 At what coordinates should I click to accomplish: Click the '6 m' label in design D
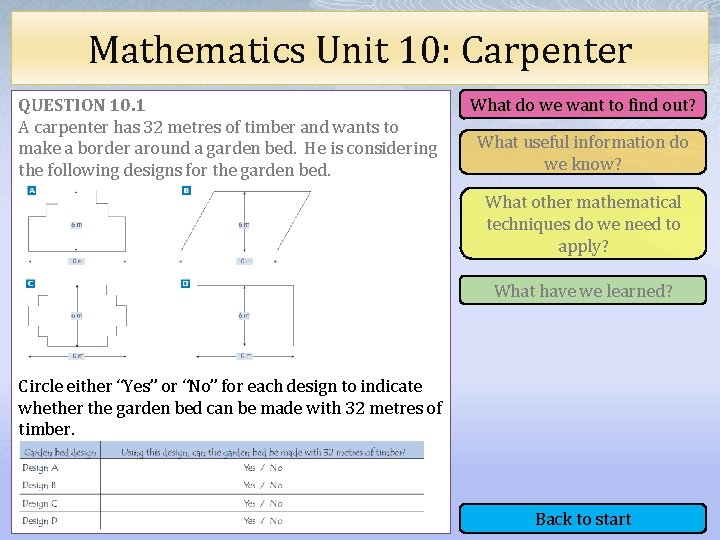pos(244,315)
